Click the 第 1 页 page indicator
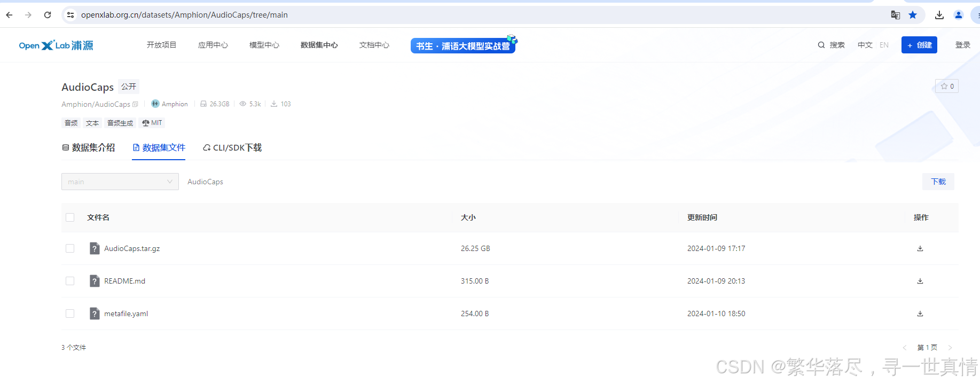 coord(927,348)
